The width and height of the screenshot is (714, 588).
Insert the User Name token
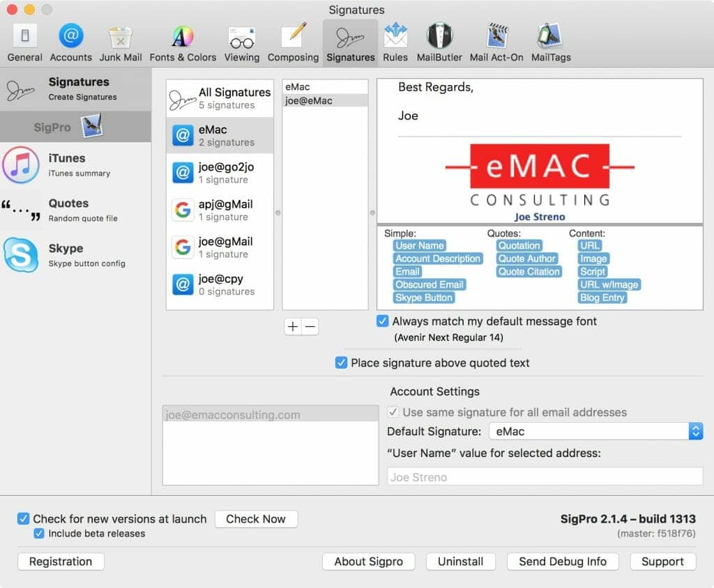(419, 246)
